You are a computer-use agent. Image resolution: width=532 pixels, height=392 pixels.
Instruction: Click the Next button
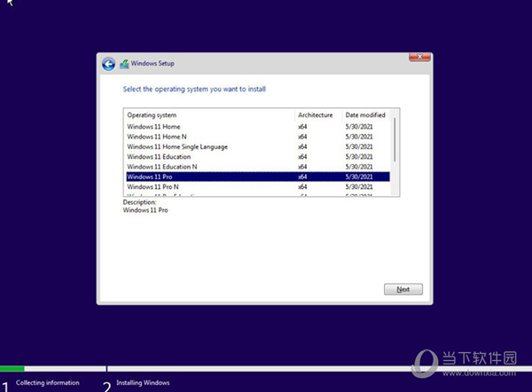tap(403, 289)
